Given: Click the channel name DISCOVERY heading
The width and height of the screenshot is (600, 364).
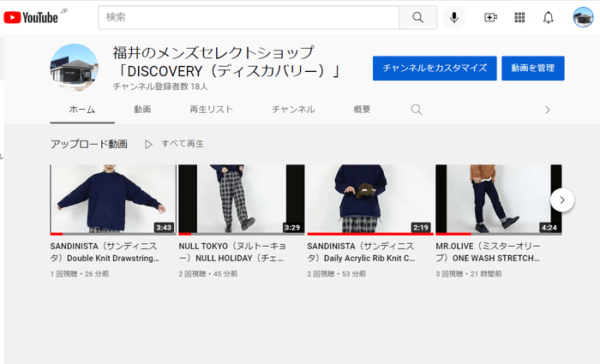Looking at the screenshot, I should pyautogui.click(x=226, y=62).
